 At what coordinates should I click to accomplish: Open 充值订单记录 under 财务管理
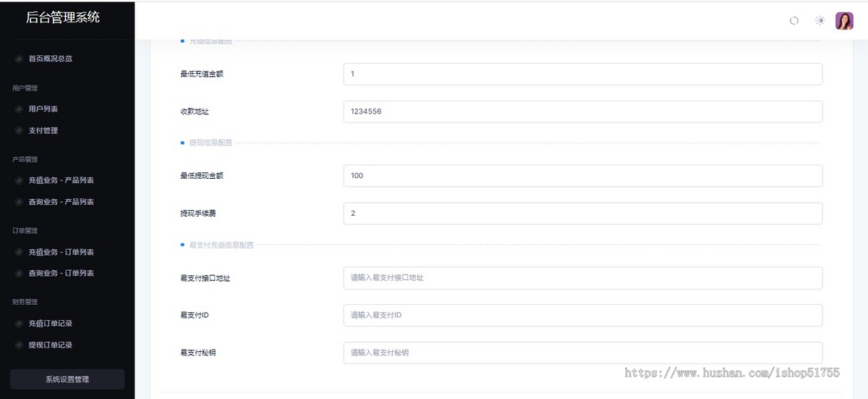(51, 324)
